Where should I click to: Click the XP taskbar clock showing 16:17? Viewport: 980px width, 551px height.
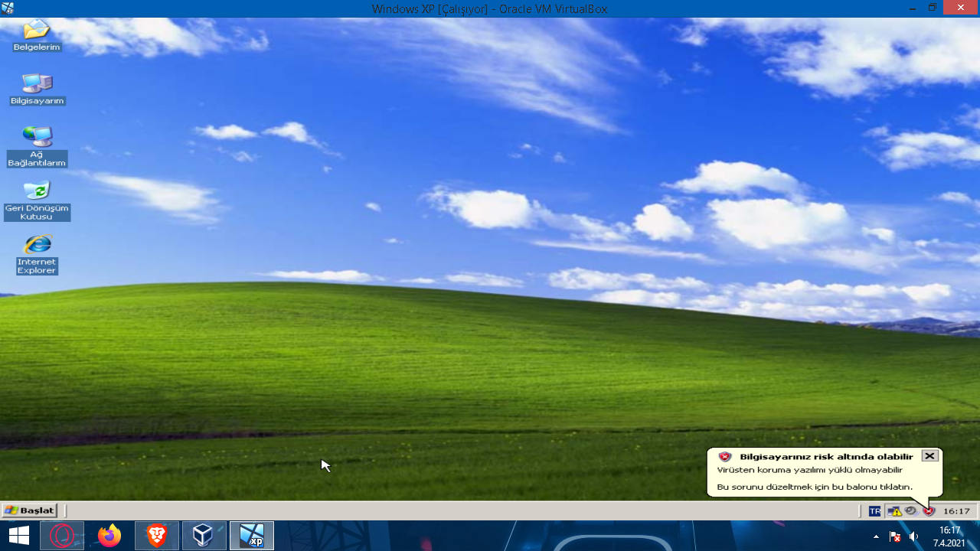tap(956, 511)
